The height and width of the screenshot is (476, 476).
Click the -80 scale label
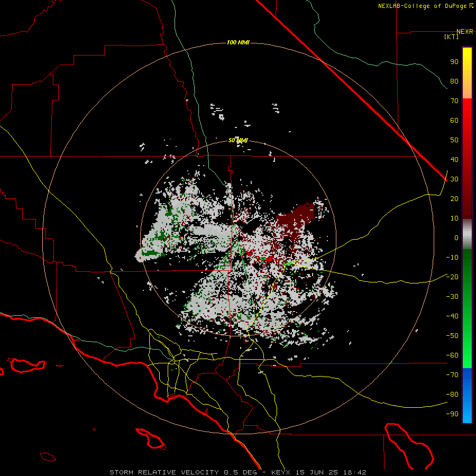452,395
